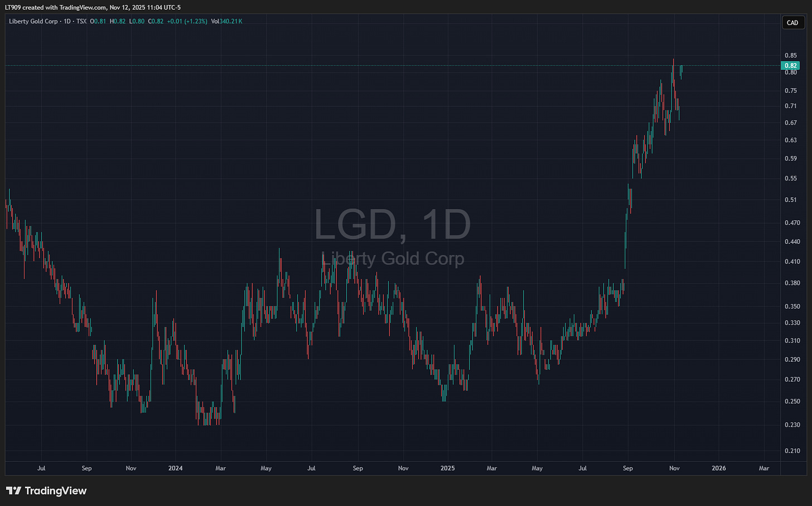Click the 0.440 price axis label
Image resolution: width=812 pixels, height=506 pixels.
(792, 242)
